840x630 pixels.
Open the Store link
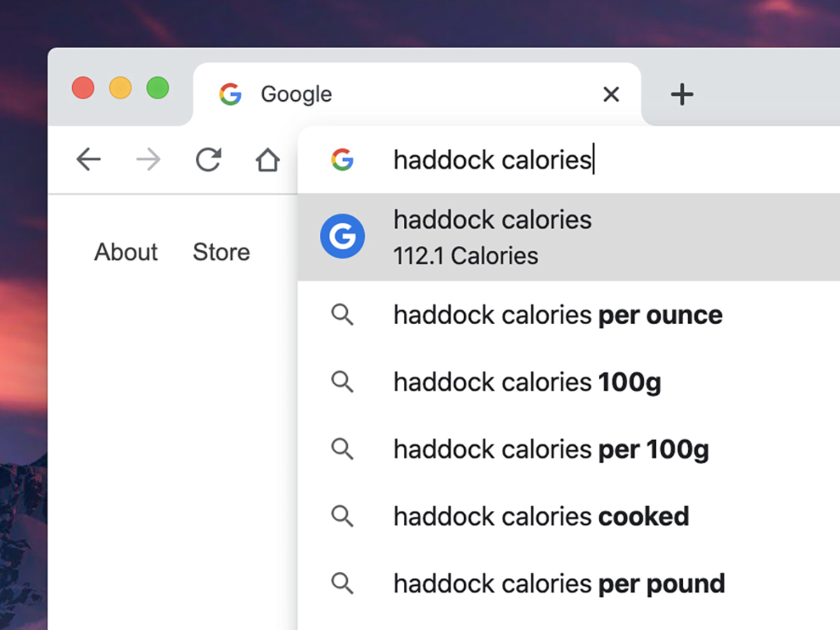click(x=221, y=252)
